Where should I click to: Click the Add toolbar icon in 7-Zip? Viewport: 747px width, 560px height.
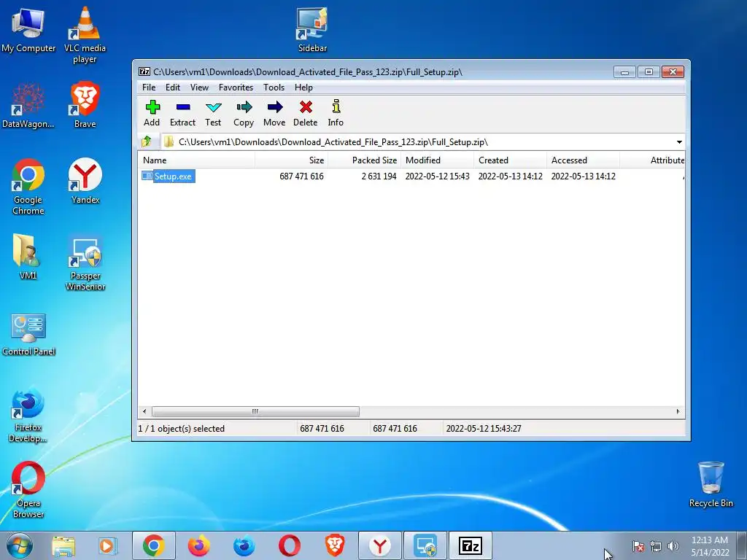[152, 113]
